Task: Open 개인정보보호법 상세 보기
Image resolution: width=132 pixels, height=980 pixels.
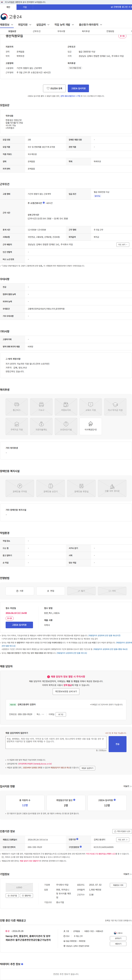Action: [x=66, y=691]
